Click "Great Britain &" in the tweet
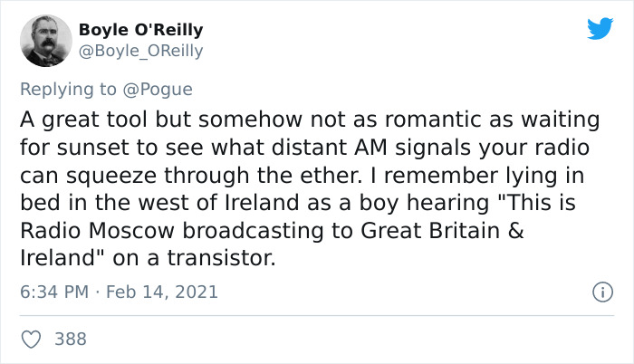The width and height of the screenshot is (634, 364). 429,230
